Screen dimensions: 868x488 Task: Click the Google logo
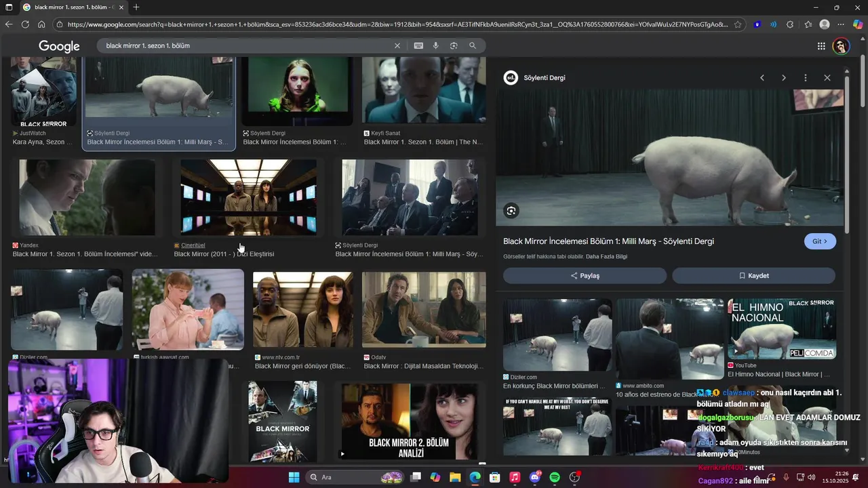pos(59,46)
